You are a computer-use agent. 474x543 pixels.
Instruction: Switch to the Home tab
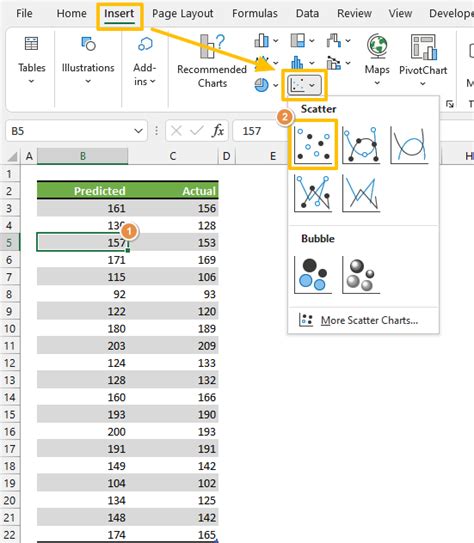[71, 14]
